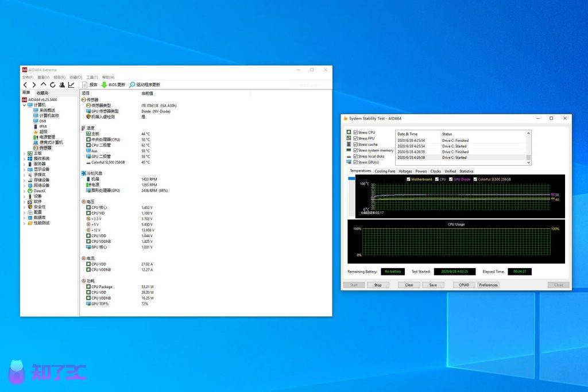The width and height of the screenshot is (588, 392).
Task: Open the 工具(T) menu
Action: pos(92,77)
